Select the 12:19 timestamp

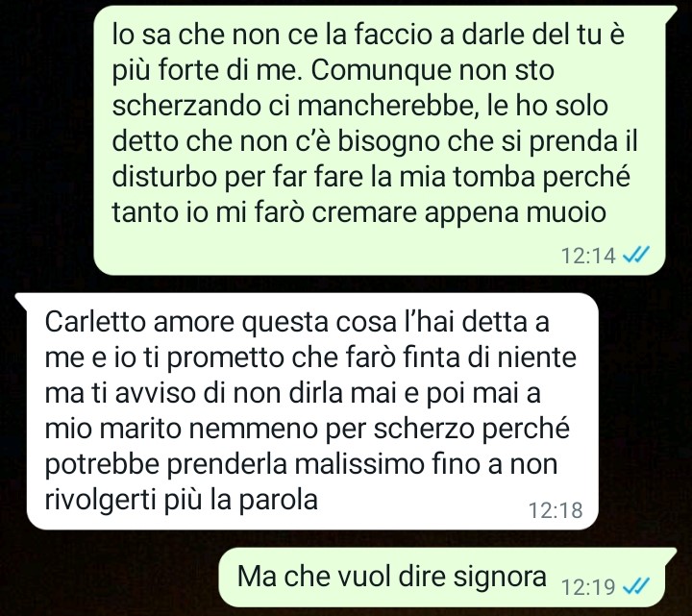(x=588, y=587)
